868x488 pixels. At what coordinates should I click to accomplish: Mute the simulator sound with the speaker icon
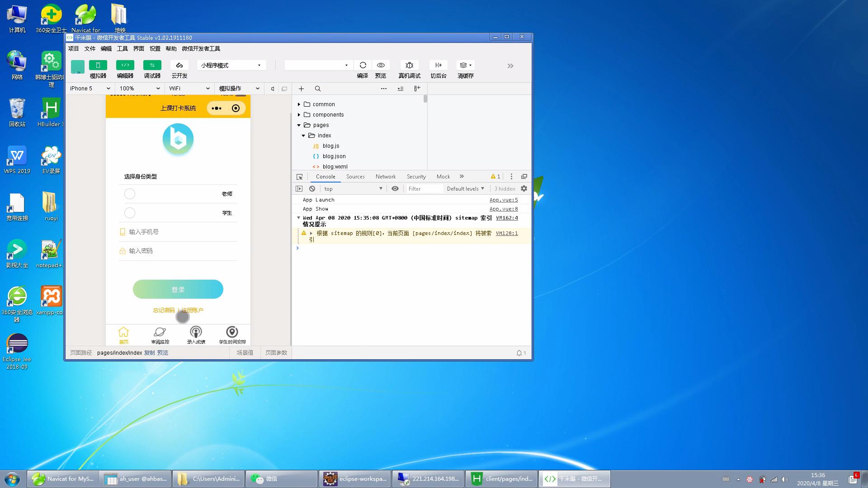[x=272, y=89]
